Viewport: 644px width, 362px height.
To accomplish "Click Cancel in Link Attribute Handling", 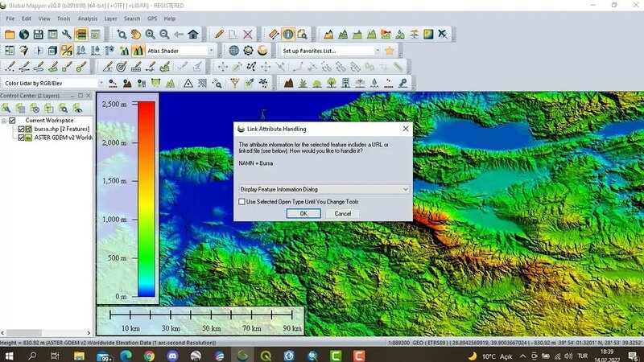I will tap(343, 213).
